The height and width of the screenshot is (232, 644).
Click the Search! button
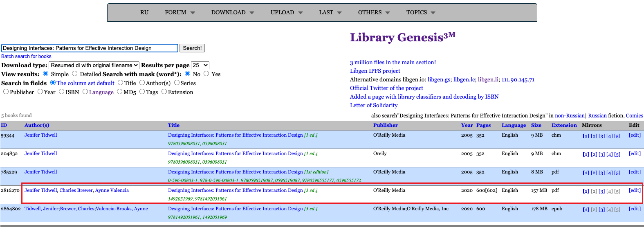(x=192, y=48)
